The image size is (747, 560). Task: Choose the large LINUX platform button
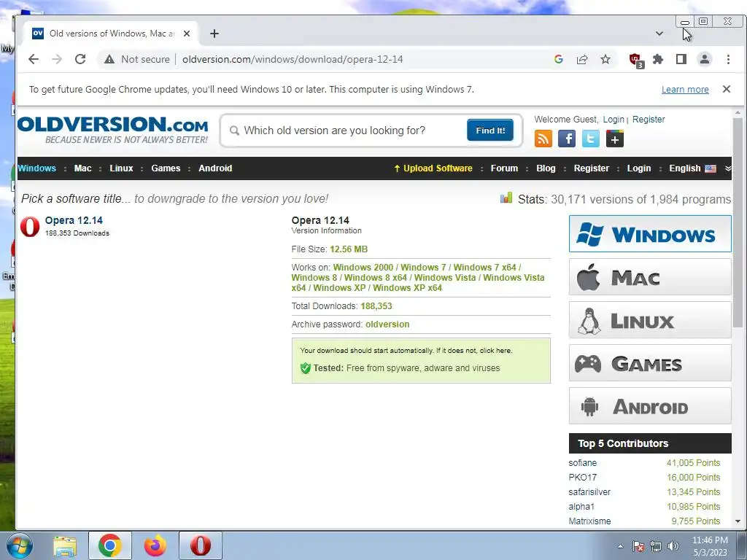(x=650, y=320)
